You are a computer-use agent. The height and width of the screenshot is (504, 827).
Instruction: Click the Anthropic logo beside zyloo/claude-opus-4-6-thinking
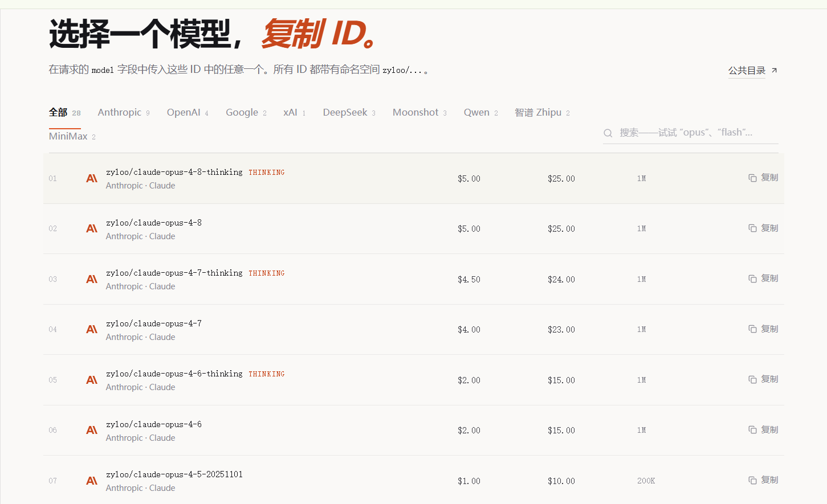(x=92, y=380)
